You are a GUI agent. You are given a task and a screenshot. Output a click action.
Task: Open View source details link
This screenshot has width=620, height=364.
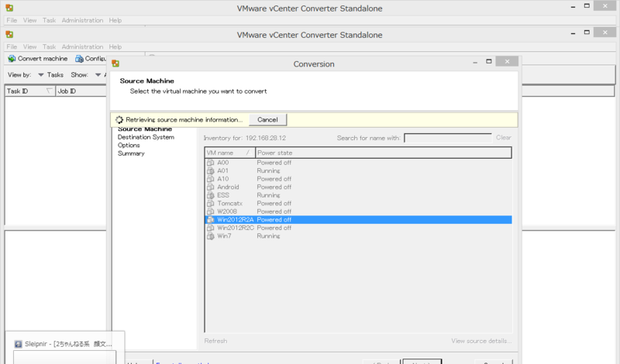481,341
